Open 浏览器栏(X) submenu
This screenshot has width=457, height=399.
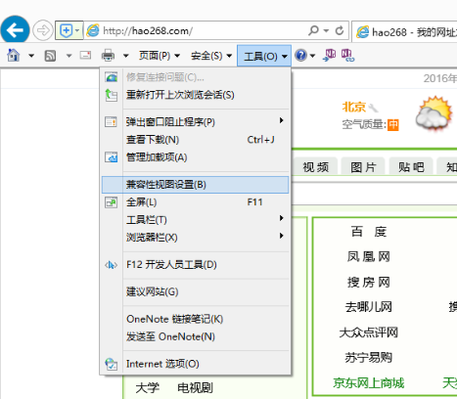tap(195, 237)
